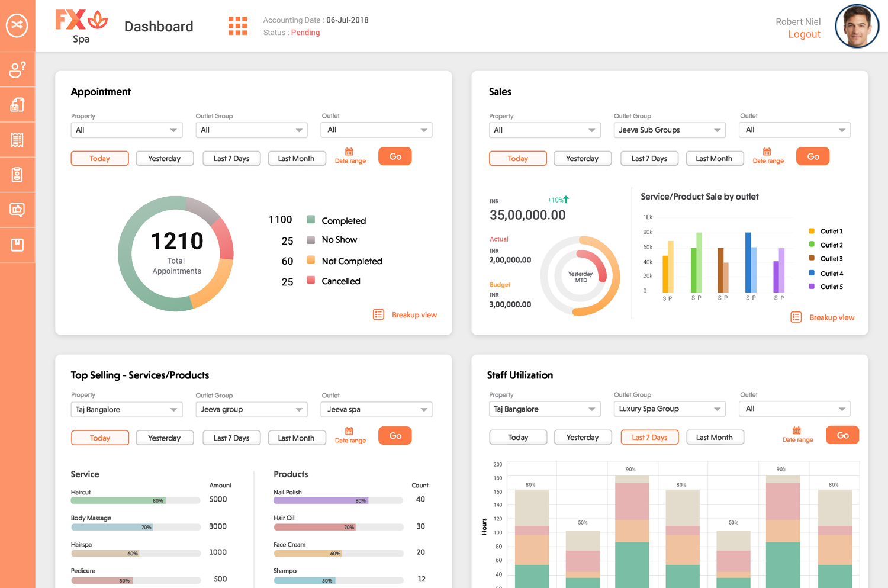The height and width of the screenshot is (588, 888).
Task: Click Breakup view in the Appointment panel
Action: click(414, 314)
